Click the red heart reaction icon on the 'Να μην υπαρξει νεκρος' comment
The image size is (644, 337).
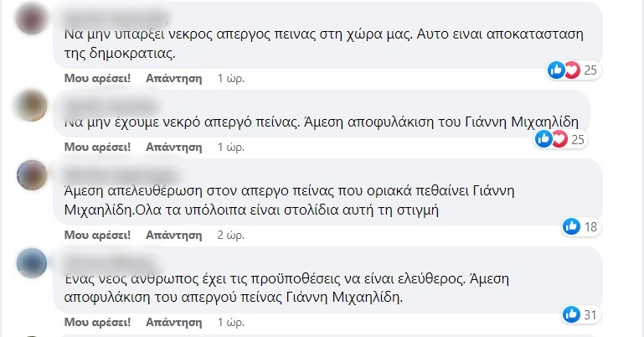(x=572, y=70)
